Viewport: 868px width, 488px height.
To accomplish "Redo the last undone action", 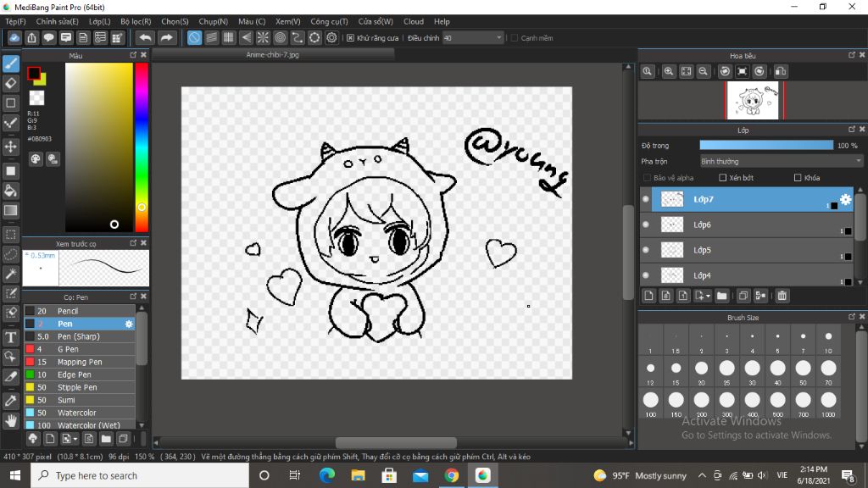I will click(x=166, y=37).
